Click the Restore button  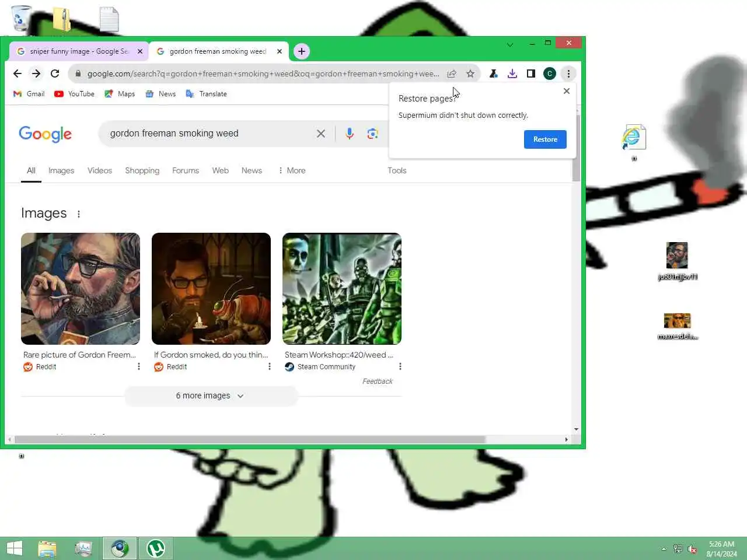[545, 139]
